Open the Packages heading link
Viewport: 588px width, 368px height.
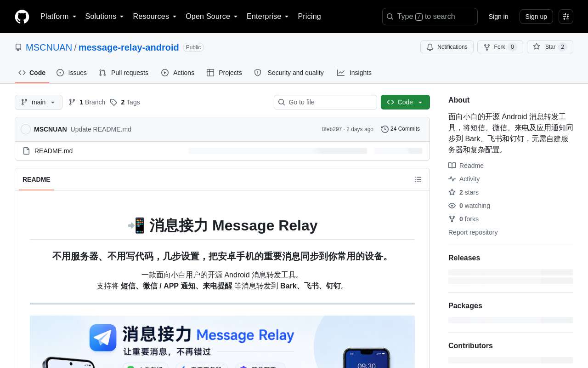pyautogui.click(x=465, y=305)
